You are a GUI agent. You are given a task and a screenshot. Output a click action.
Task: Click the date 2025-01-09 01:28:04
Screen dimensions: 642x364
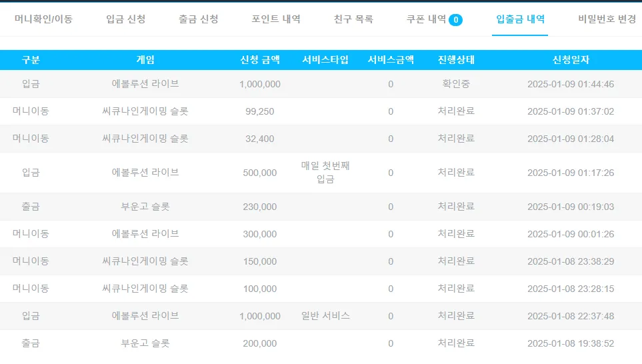coord(571,139)
